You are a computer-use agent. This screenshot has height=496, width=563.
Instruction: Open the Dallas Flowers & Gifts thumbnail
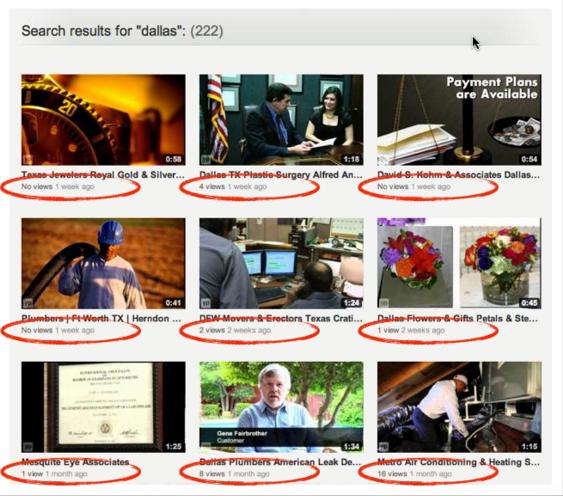[x=459, y=263]
